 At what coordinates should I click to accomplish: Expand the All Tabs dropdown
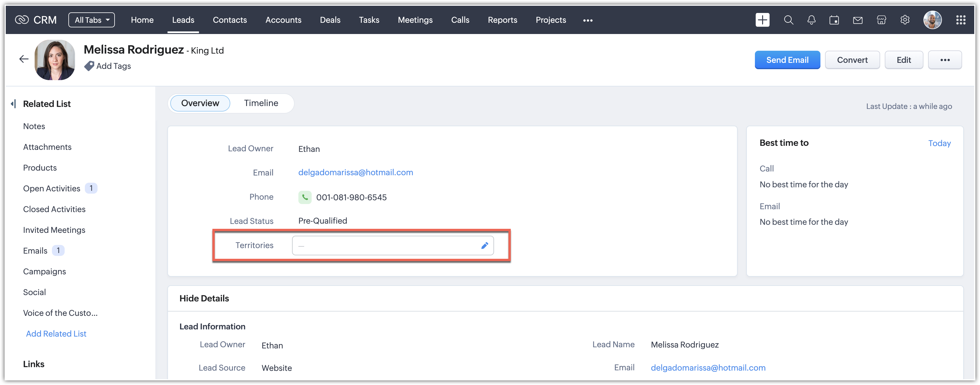91,20
